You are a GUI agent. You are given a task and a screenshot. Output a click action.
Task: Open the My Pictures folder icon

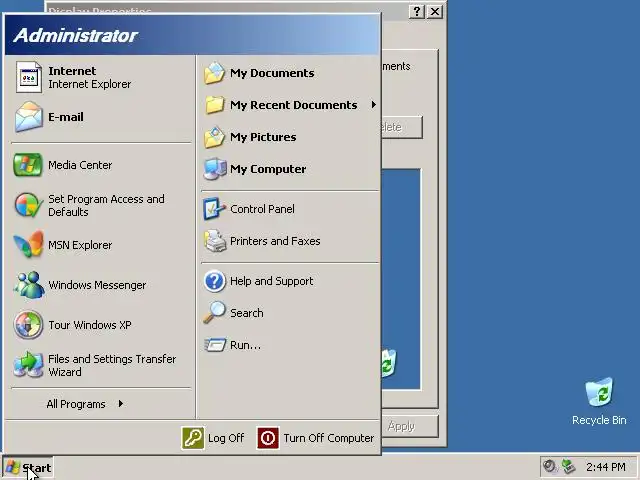pos(214,137)
